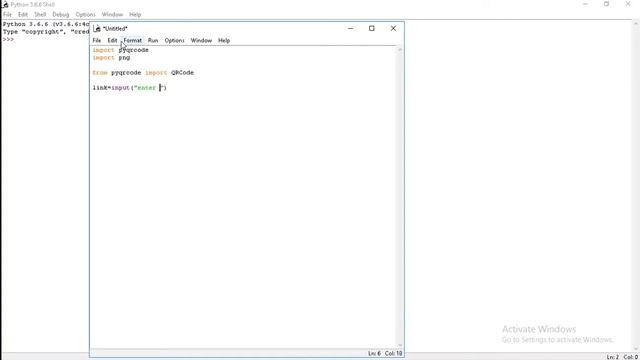Open Debug menu in Python Shell window
Image resolution: width=640 pixels, height=360 pixels.
[61, 14]
